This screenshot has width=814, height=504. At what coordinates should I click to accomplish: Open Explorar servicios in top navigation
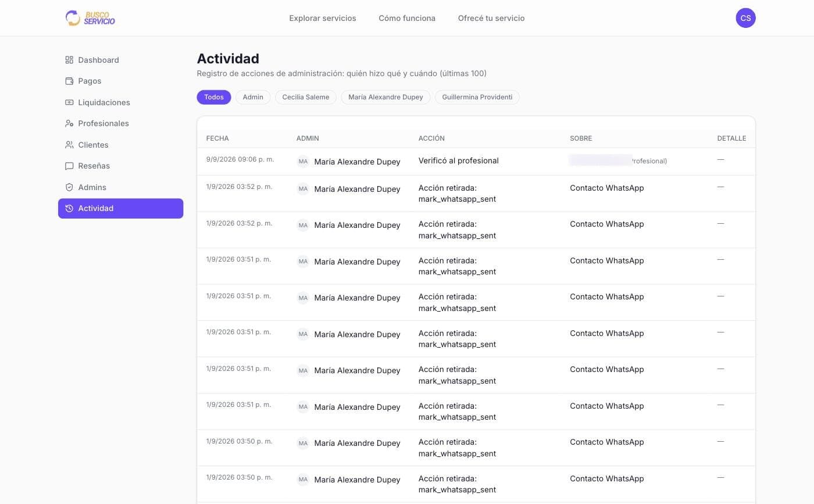coord(323,18)
